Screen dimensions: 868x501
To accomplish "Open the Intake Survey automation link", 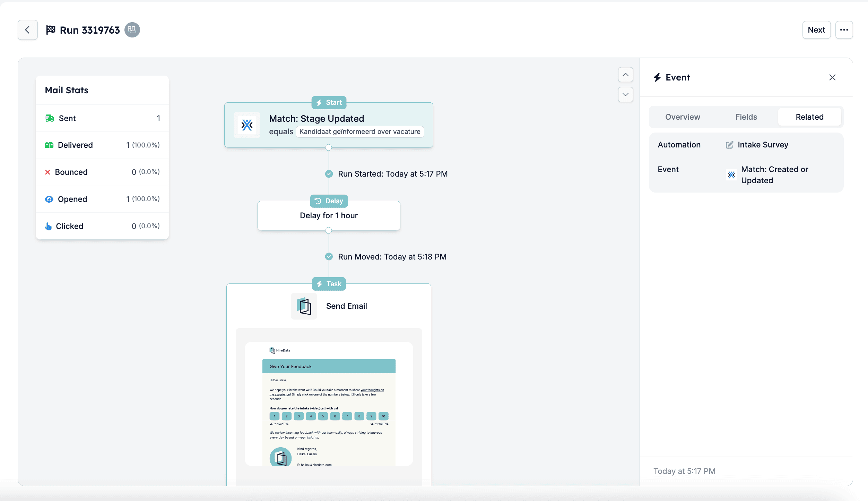I will click(763, 145).
